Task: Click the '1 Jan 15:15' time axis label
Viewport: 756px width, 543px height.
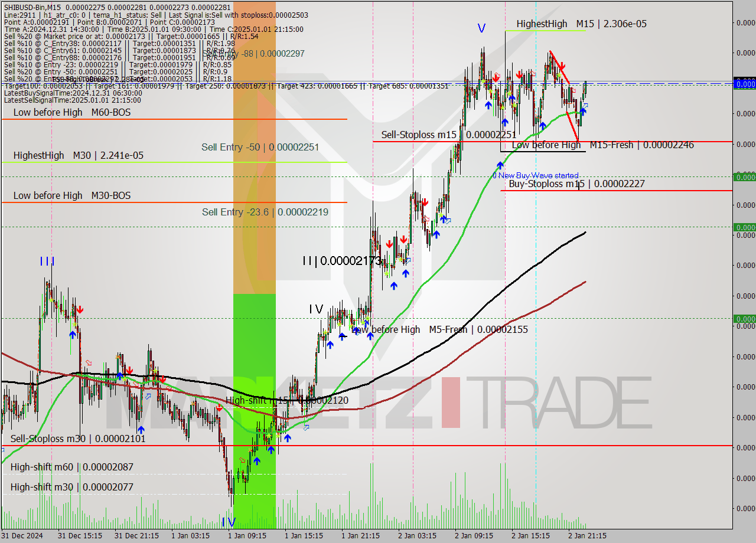Action: [304, 536]
